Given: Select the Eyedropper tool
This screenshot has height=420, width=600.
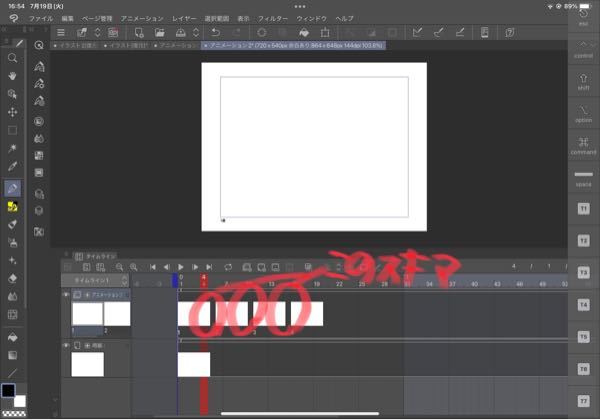Looking at the screenshot, I should pyautogui.click(x=12, y=166).
